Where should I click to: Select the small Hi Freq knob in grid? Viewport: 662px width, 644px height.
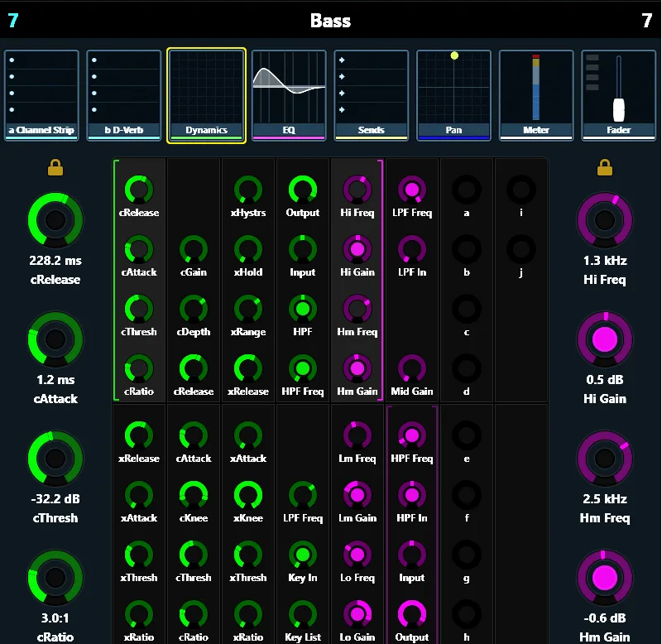357,190
